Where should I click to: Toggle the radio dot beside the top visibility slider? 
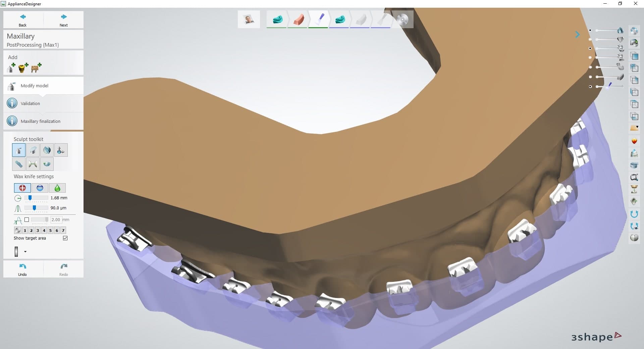[x=590, y=30]
